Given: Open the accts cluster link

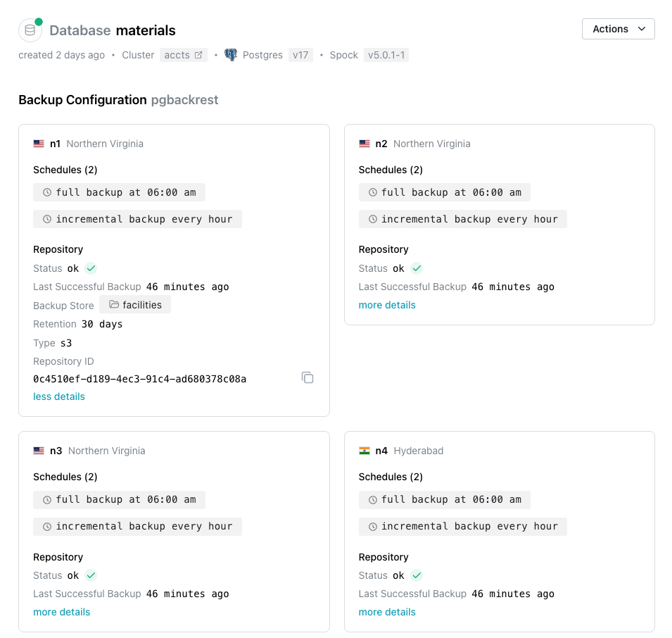Looking at the screenshot, I should tap(177, 55).
